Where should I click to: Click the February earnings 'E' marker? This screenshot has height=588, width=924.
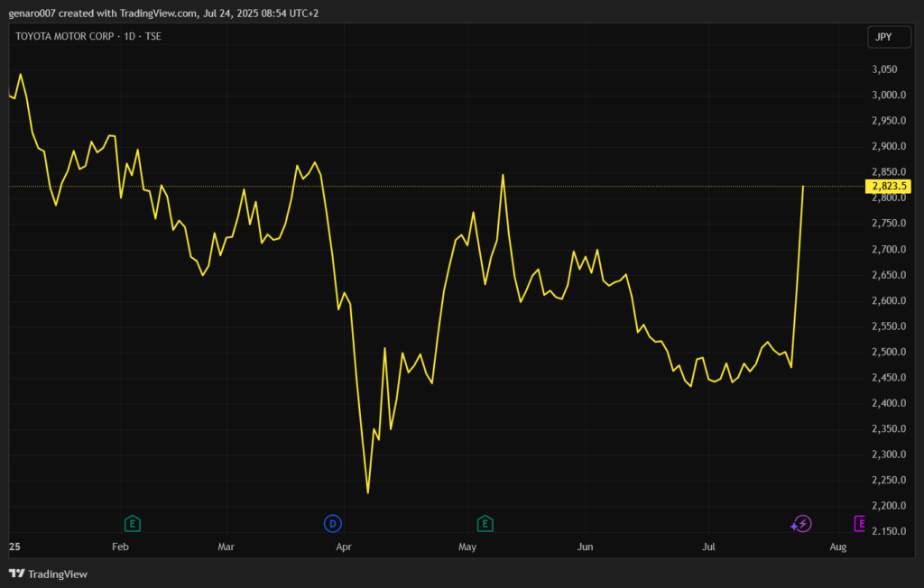point(133,523)
